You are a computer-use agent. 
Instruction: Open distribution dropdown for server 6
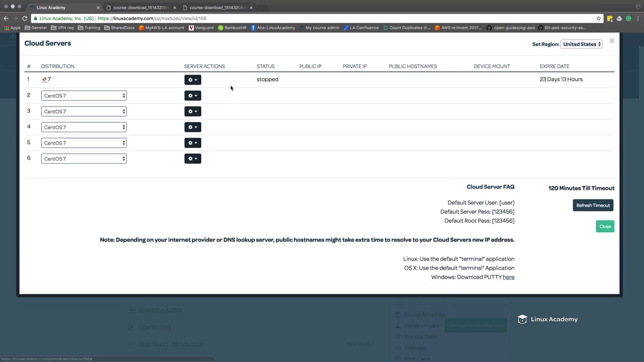click(84, 159)
